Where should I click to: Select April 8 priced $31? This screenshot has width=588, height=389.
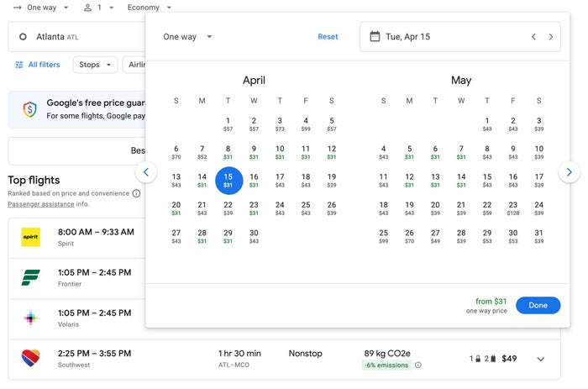[228, 152]
